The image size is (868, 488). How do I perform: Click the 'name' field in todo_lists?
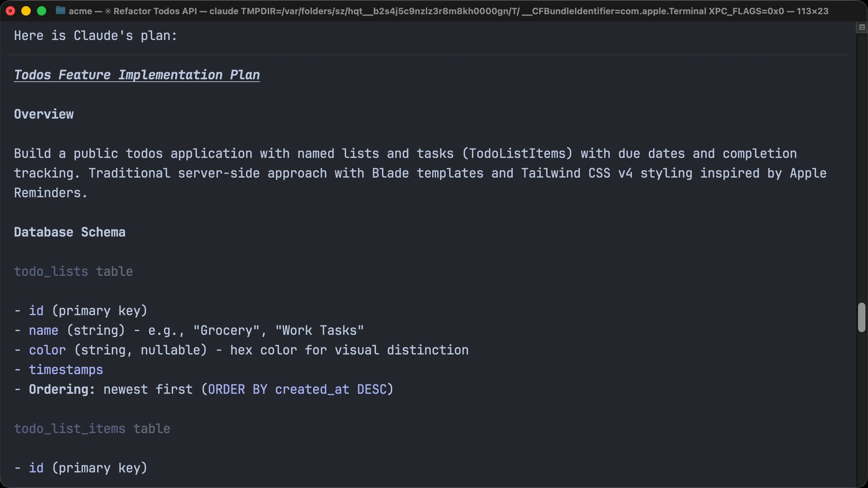click(43, 331)
